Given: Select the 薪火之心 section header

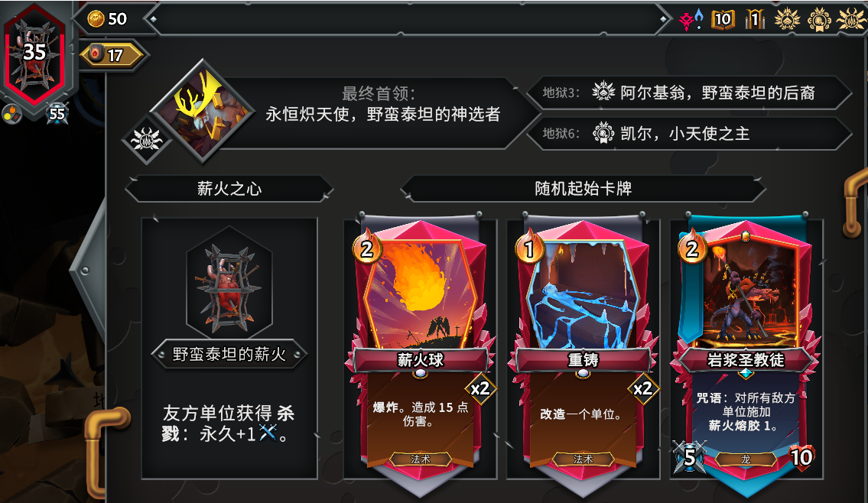Looking at the screenshot, I should click(229, 189).
